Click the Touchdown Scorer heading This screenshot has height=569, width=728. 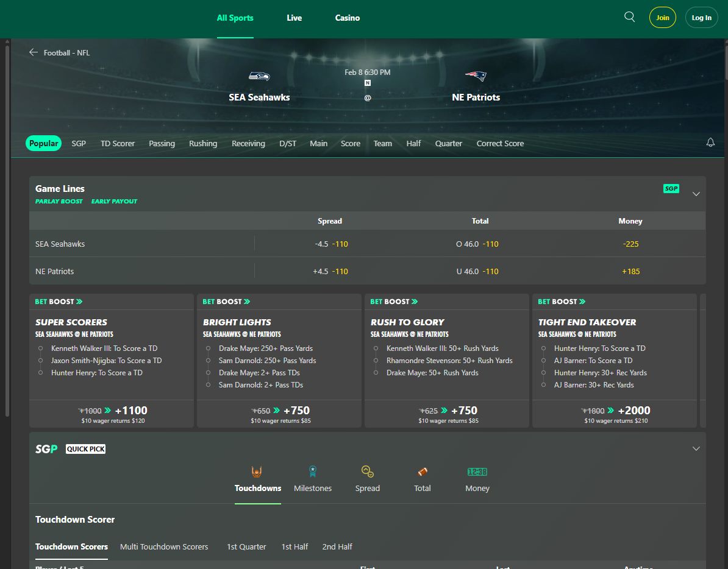(x=75, y=520)
